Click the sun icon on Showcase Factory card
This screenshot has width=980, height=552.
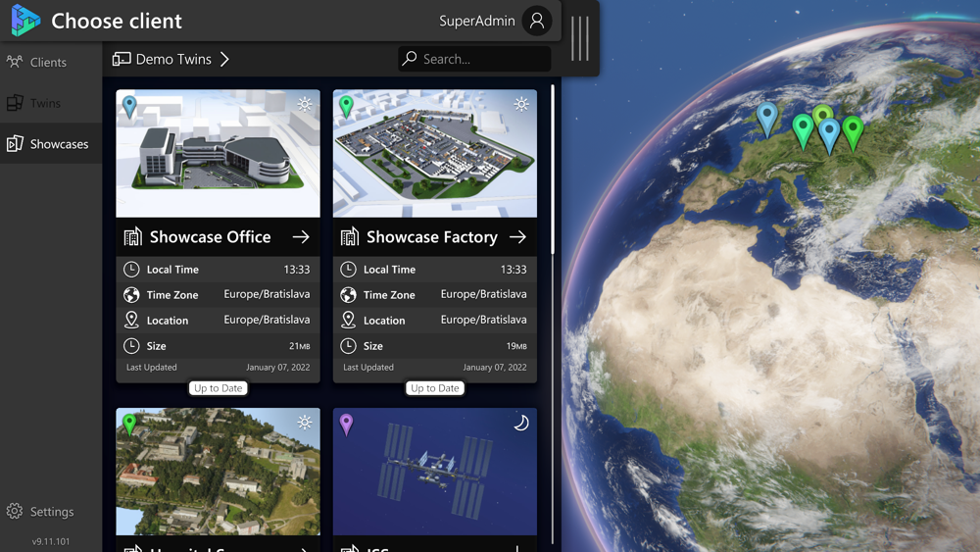(x=521, y=104)
